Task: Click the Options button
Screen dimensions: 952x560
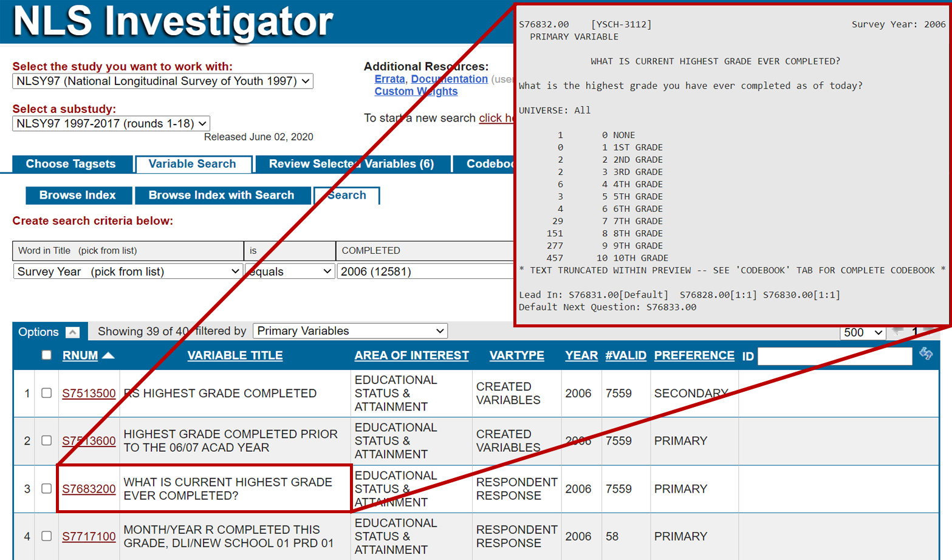Action: point(50,332)
